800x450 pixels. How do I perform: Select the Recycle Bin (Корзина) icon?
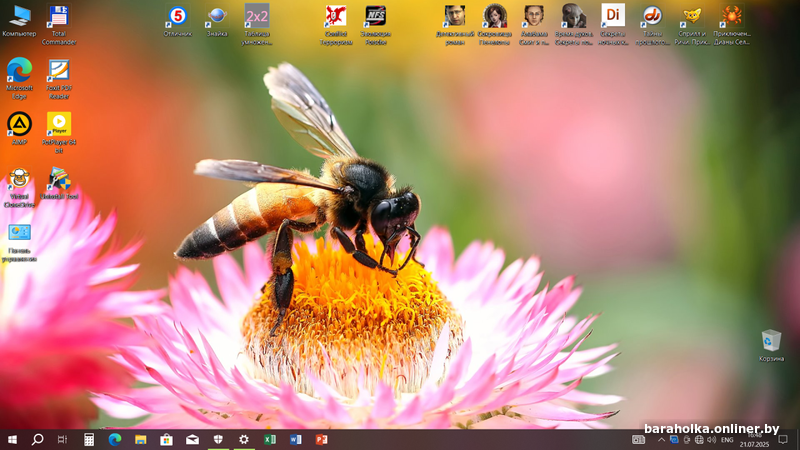click(771, 342)
